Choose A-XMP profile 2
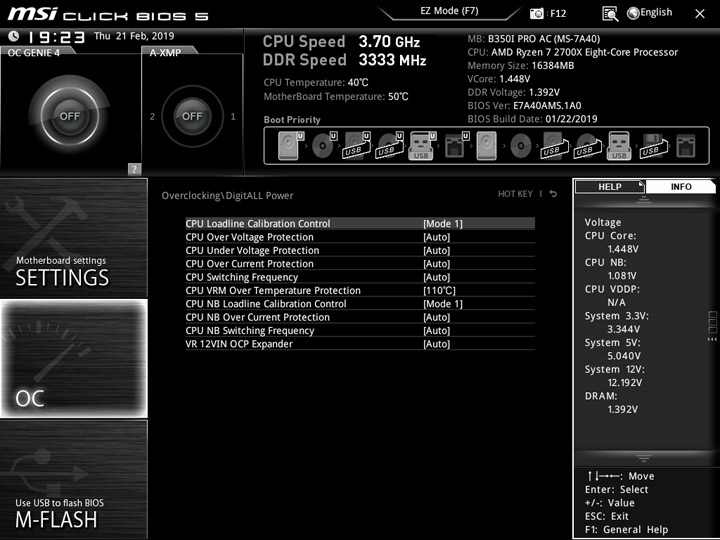This screenshot has height=540, width=720. click(x=152, y=117)
